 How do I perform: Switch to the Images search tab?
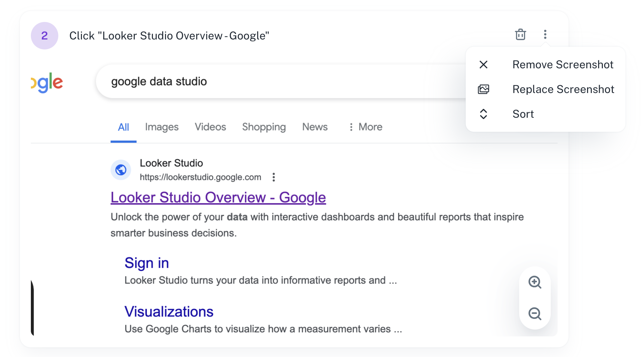click(x=162, y=127)
